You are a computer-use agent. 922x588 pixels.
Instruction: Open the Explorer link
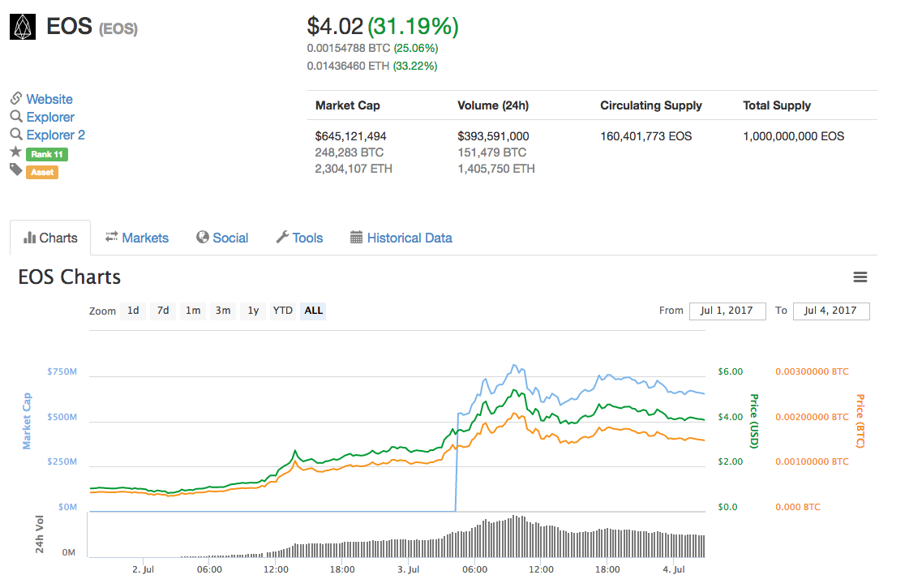click(x=50, y=117)
